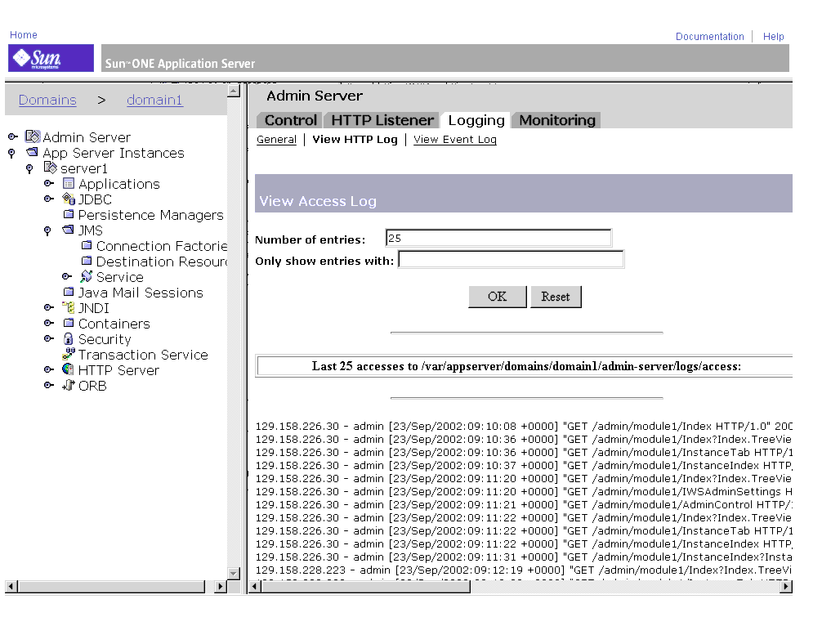The width and height of the screenshot is (831, 644).
Task: Click the Connection Factories folder icon
Action: 87,245
